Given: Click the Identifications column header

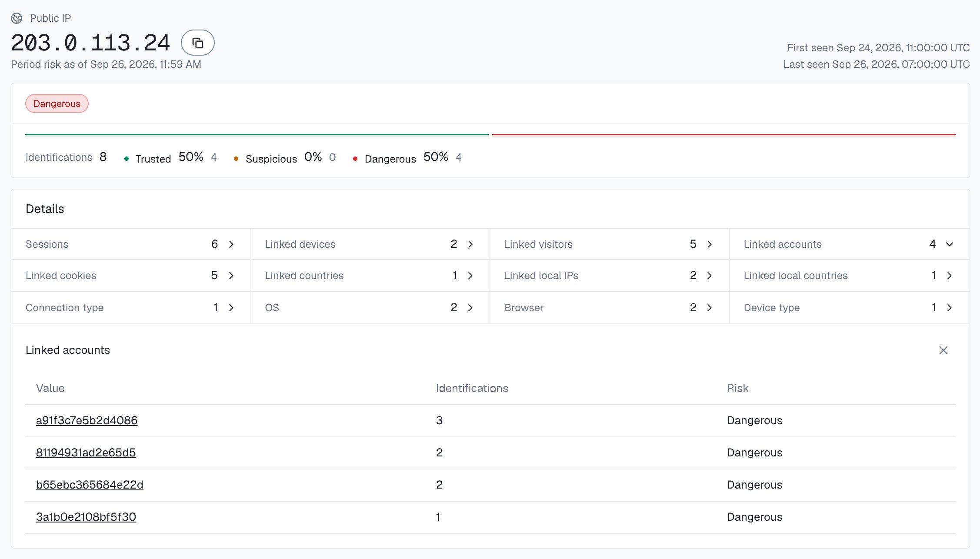Looking at the screenshot, I should pyautogui.click(x=472, y=388).
